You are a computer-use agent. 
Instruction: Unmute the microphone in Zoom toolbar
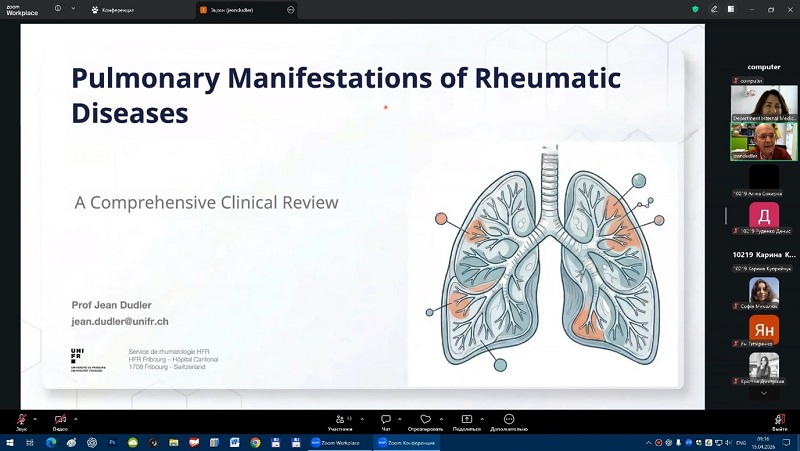coord(21,419)
